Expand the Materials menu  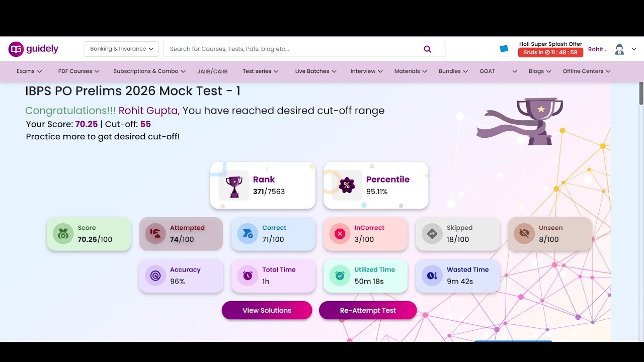click(411, 71)
